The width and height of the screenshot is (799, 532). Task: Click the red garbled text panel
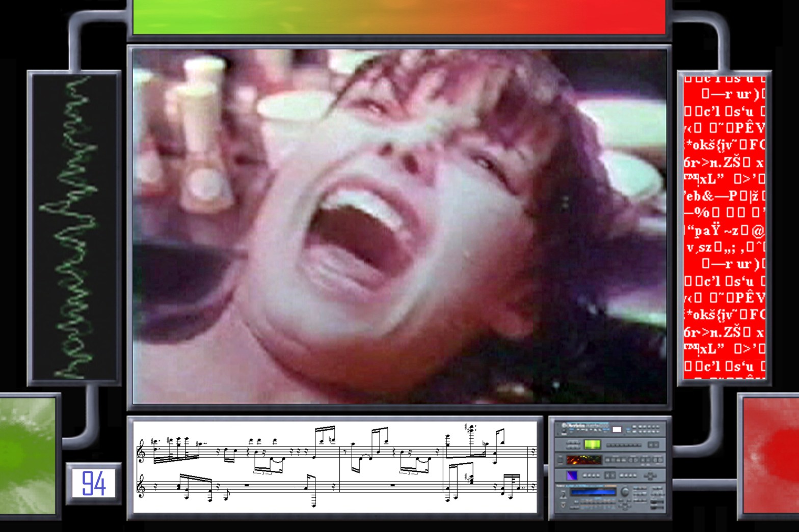(724, 227)
